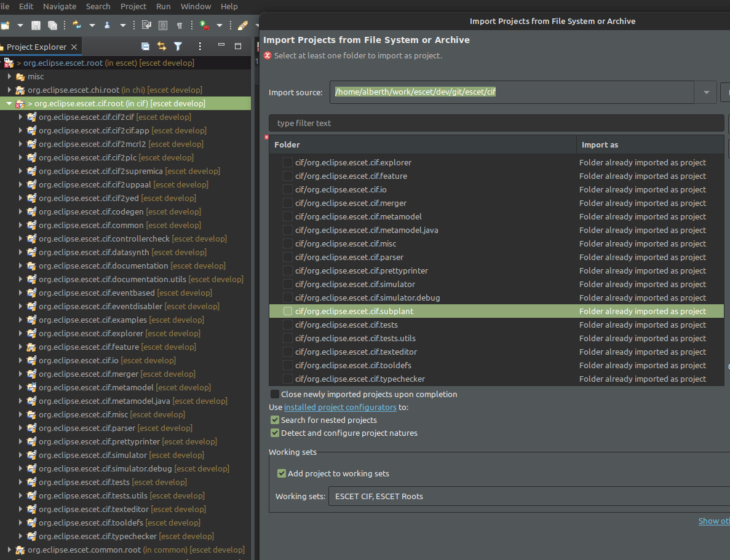Open installed project configurators link

340,408
